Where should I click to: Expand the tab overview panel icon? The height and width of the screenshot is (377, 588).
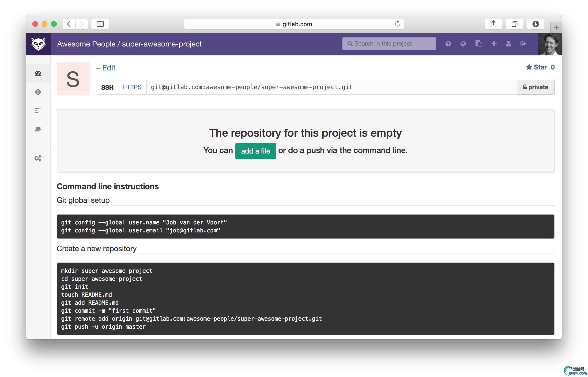coord(514,24)
